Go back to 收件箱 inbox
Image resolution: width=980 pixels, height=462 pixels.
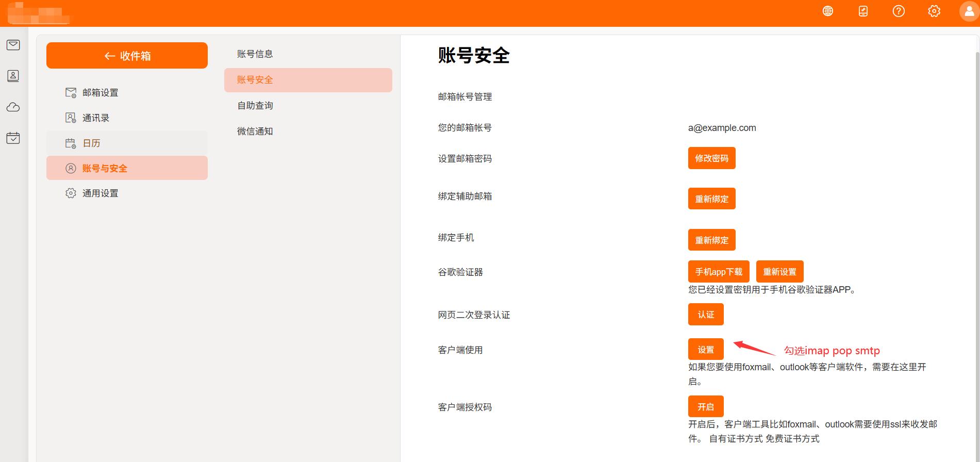[127, 56]
